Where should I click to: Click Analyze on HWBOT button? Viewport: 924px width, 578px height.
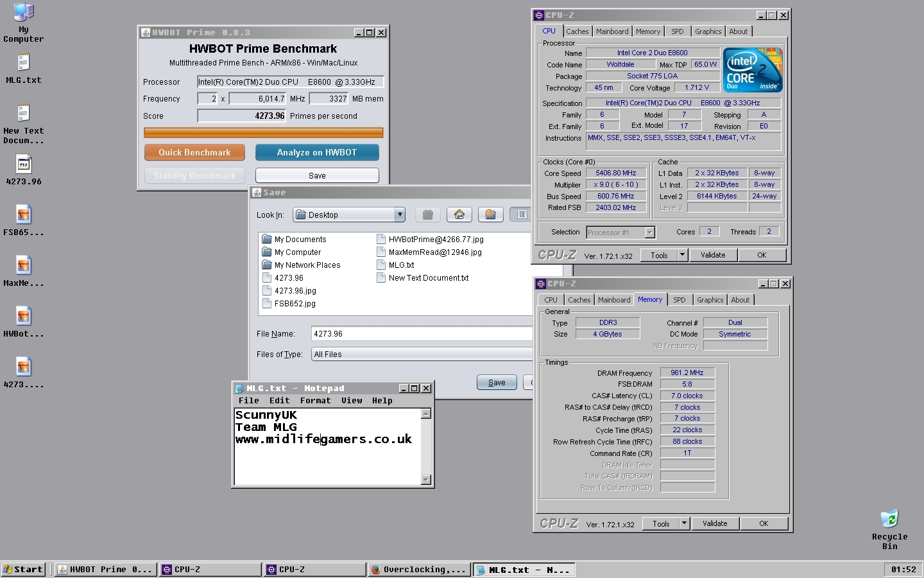(x=317, y=152)
